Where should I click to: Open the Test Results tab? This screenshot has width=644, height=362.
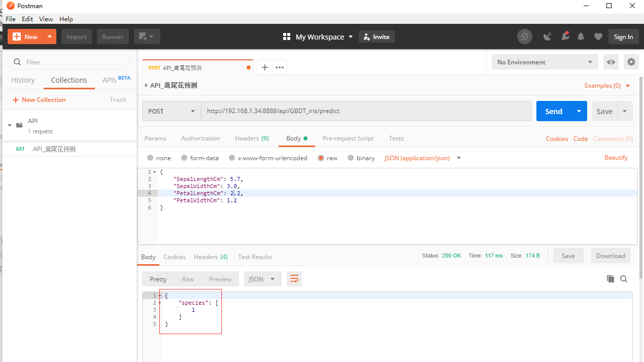[x=255, y=257]
